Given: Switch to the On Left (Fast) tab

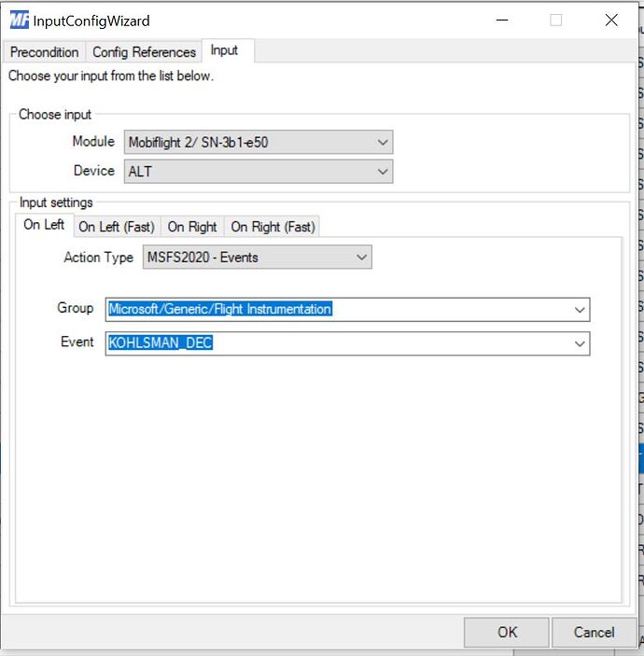Looking at the screenshot, I should click(x=117, y=227).
